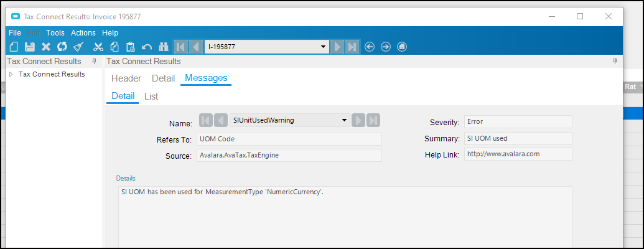Screen dimensions: 644x249
Task: Click the Back circled arrow icon
Action: tap(370, 47)
